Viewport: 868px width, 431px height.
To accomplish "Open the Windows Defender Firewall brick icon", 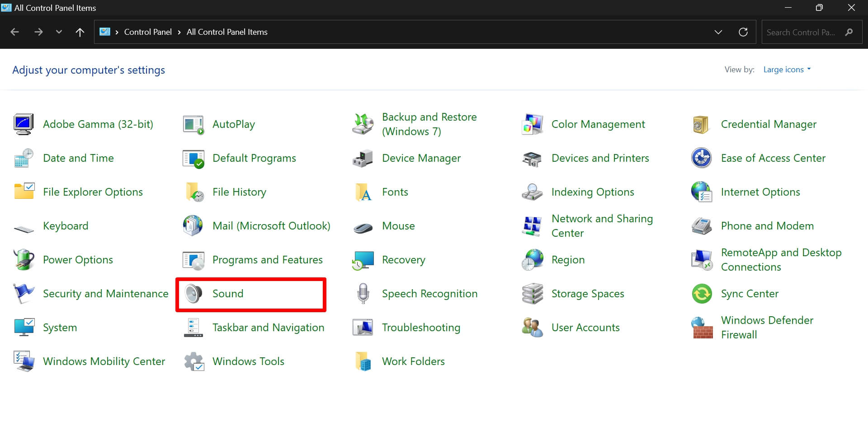I will [702, 328].
